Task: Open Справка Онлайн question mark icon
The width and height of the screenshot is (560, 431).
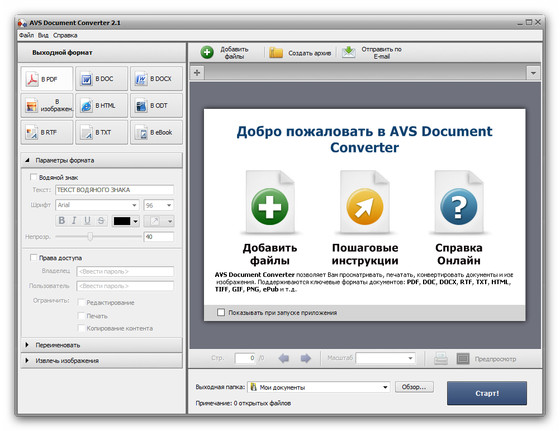Action: (459, 206)
